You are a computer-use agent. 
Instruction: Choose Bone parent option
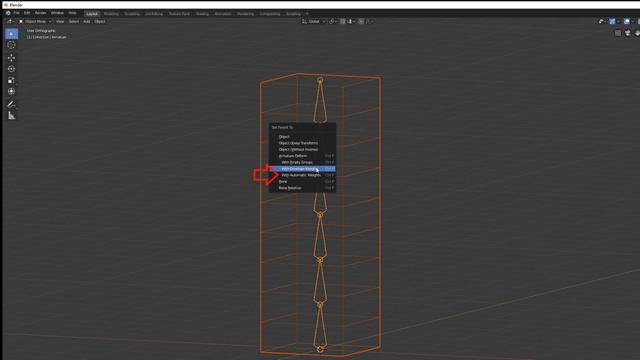[302, 182]
